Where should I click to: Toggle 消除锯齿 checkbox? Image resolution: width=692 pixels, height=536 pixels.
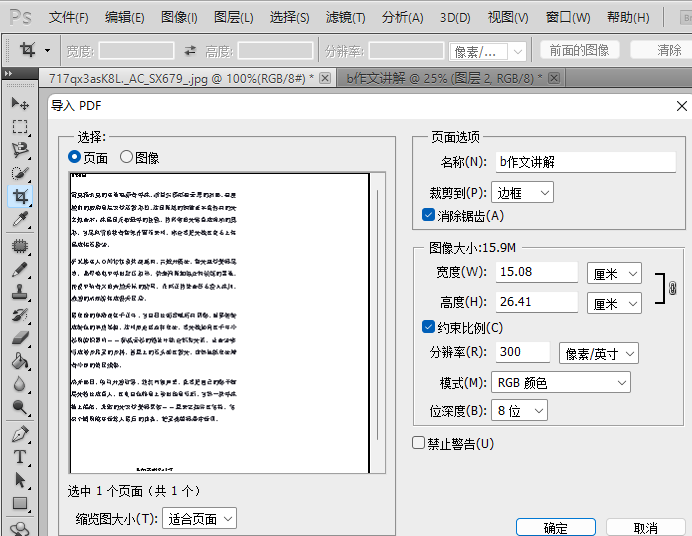click(428, 215)
